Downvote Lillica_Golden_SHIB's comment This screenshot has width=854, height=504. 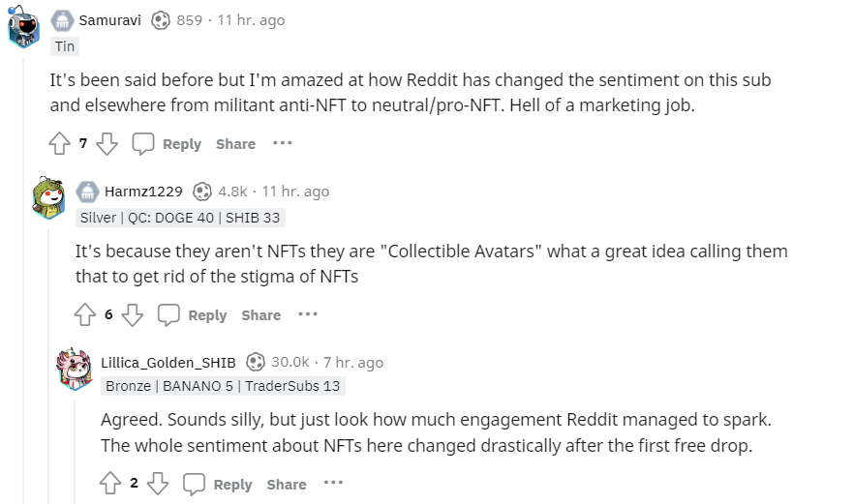click(x=158, y=485)
